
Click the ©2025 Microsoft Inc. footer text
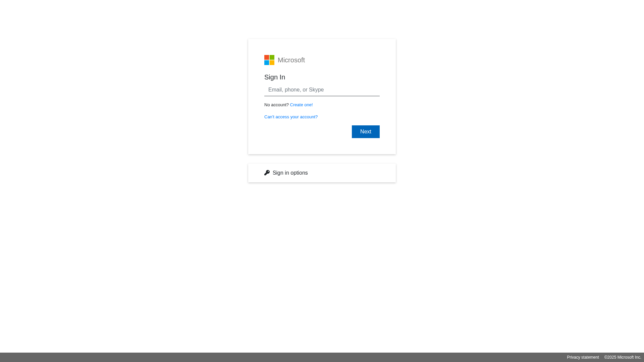623,357
